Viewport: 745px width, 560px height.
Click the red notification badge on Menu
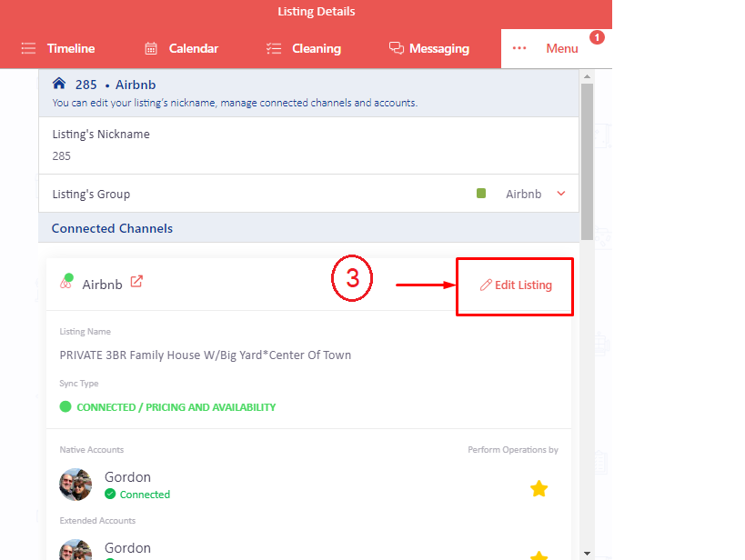click(x=597, y=37)
